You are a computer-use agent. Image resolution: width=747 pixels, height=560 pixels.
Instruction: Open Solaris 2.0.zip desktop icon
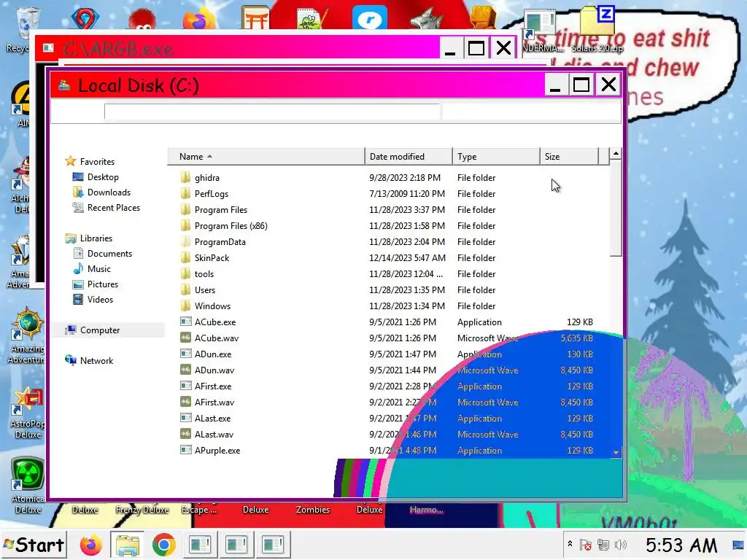(597, 28)
